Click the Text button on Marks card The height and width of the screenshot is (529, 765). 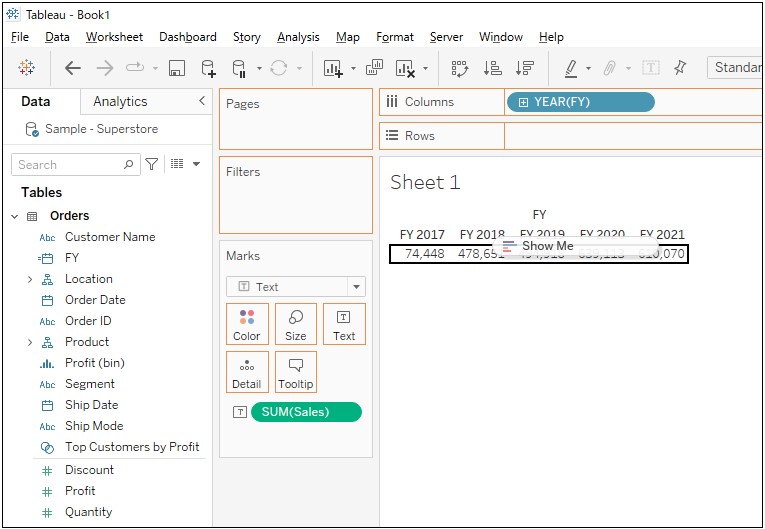coord(344,324)
